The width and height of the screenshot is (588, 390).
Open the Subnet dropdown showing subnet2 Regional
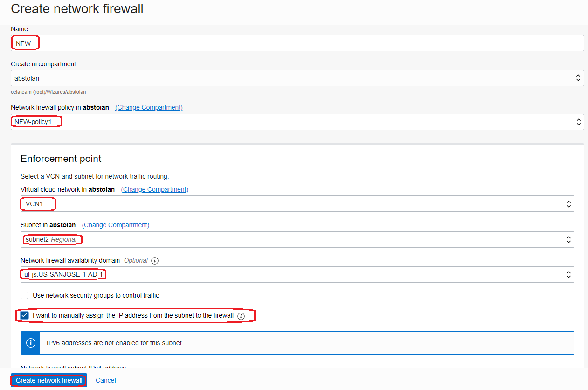click(x=297, y=239)
